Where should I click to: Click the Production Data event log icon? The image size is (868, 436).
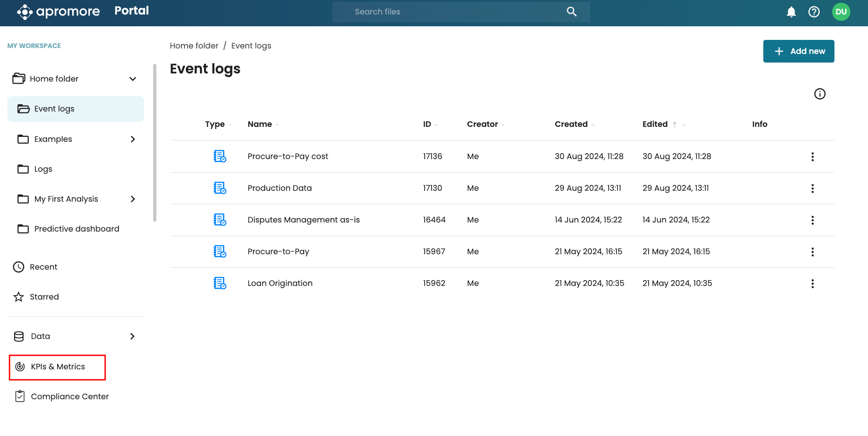coord(220,188)
